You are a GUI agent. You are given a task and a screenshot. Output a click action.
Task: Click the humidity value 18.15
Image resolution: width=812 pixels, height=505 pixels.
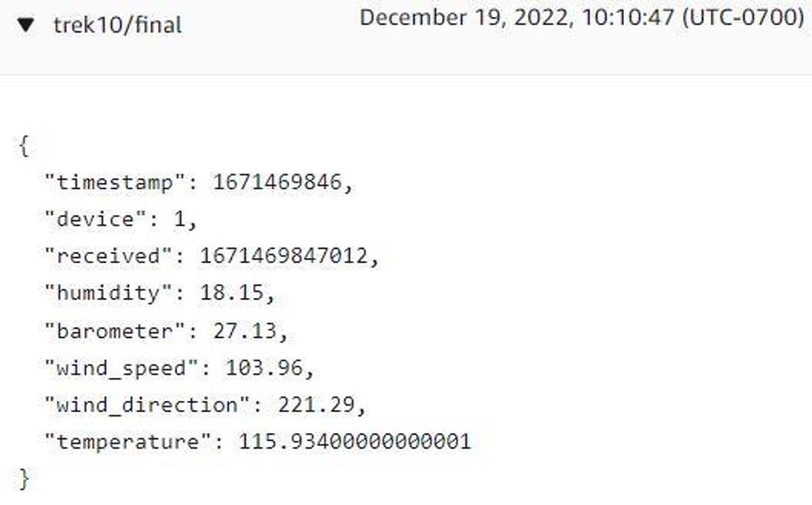click(231, 293)
